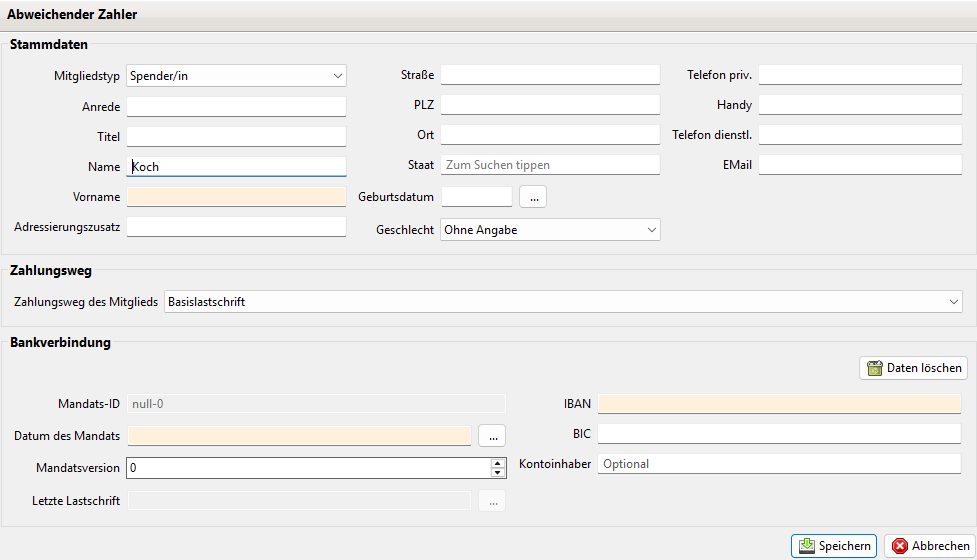The width and height of the screenshot is (977, 560).
Task: Focus the BIC input field
Action: pyautogui.click(x=779, y=434)
